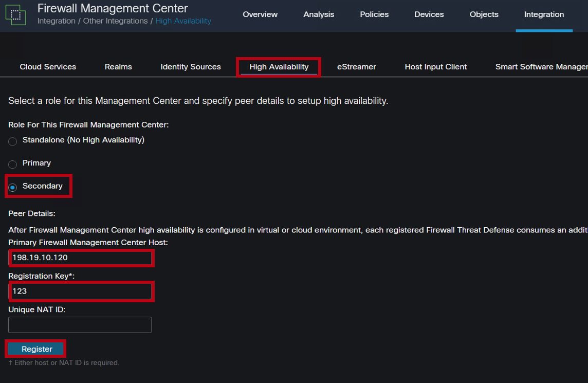Open the Policies menu

pyautogui.click(x=374, y=14)
